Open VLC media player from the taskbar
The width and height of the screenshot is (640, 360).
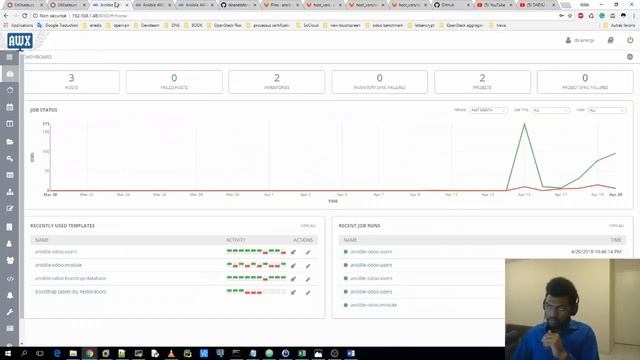coord(171,353)
